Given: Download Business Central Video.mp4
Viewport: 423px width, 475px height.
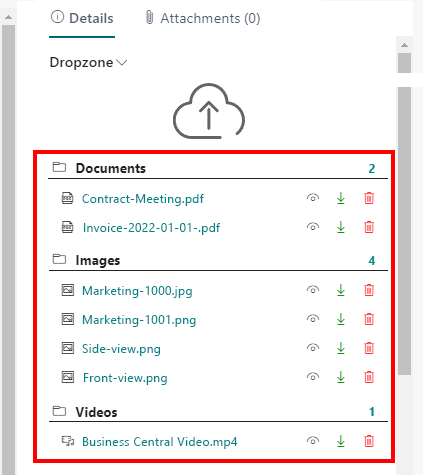Looking at the screenshot, I should click(341, 441).
